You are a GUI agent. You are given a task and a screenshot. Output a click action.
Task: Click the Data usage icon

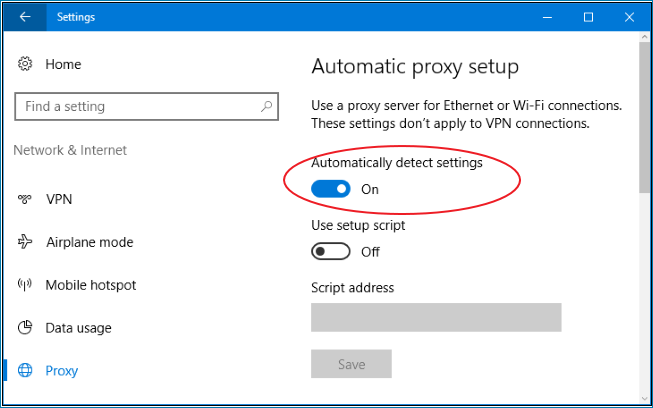point(25,328)
